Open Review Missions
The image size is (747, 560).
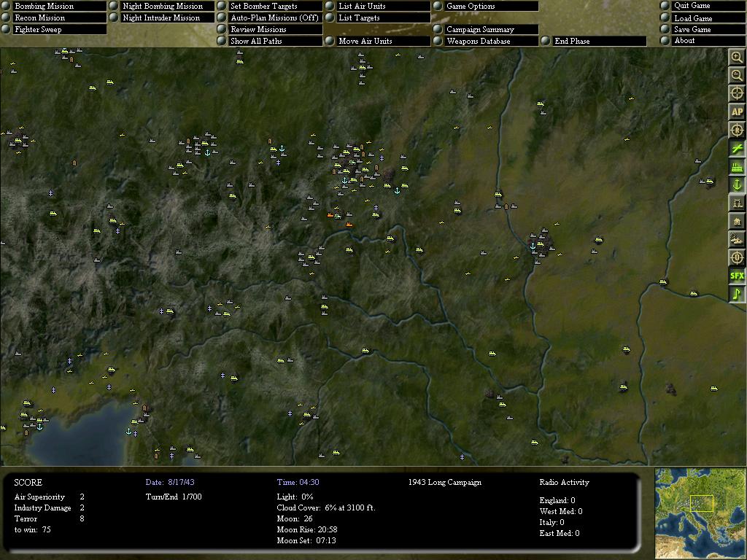coord(270,29)
